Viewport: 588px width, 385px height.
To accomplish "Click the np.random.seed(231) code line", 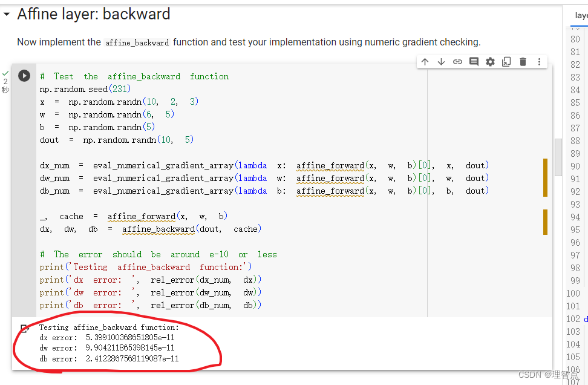I will coord(85,89).
